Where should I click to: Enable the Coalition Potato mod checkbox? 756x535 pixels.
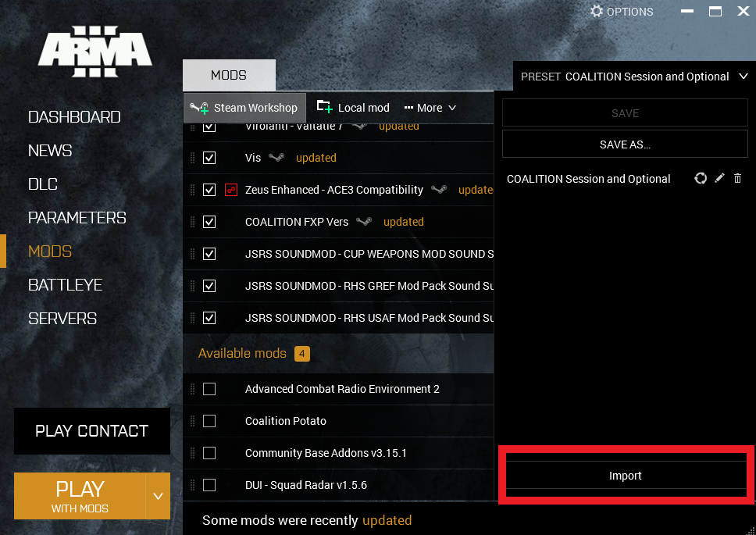(209, 421)
